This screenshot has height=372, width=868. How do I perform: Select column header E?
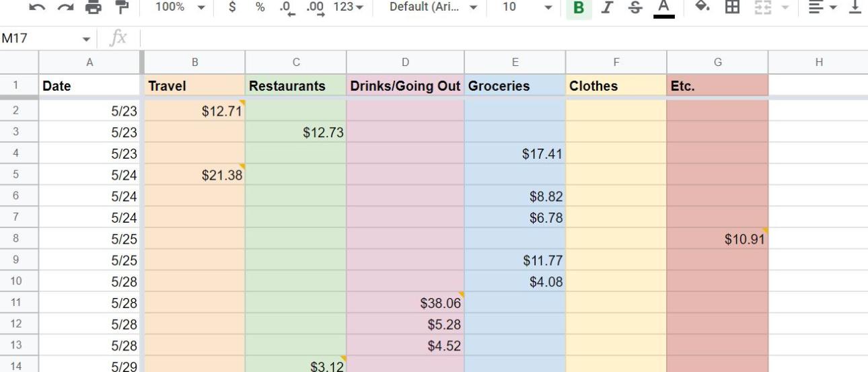tap(515, 62)
